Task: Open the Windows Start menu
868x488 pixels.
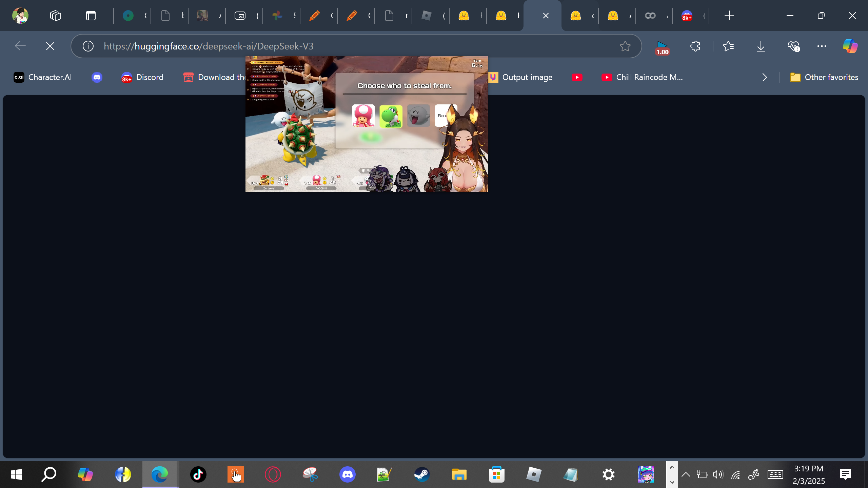Action: (x=16, y=474)
